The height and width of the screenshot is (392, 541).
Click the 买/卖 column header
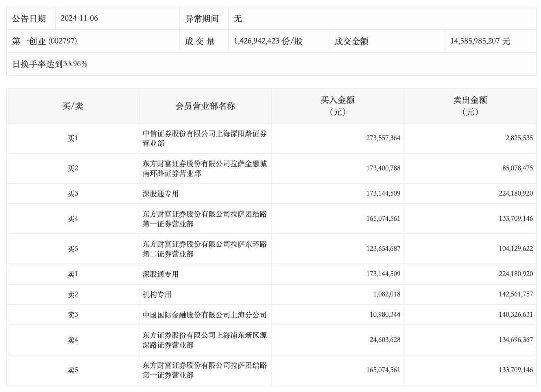point(72,106)
